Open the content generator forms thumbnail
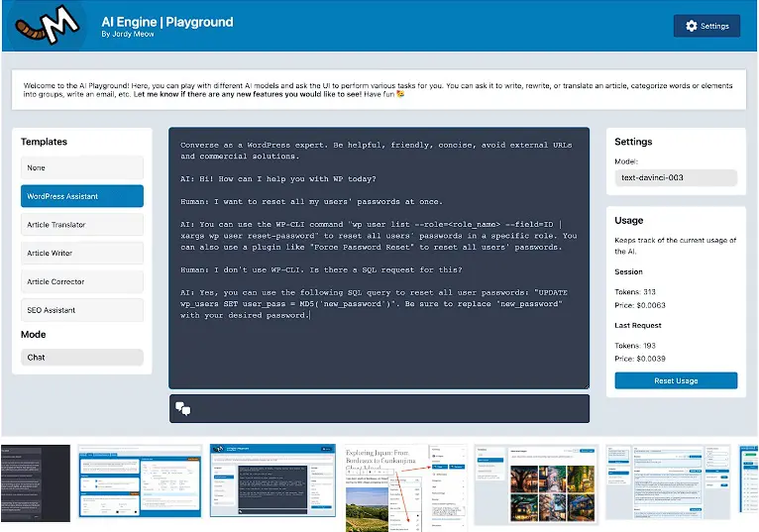759x532 pixels. coord(668,482)
